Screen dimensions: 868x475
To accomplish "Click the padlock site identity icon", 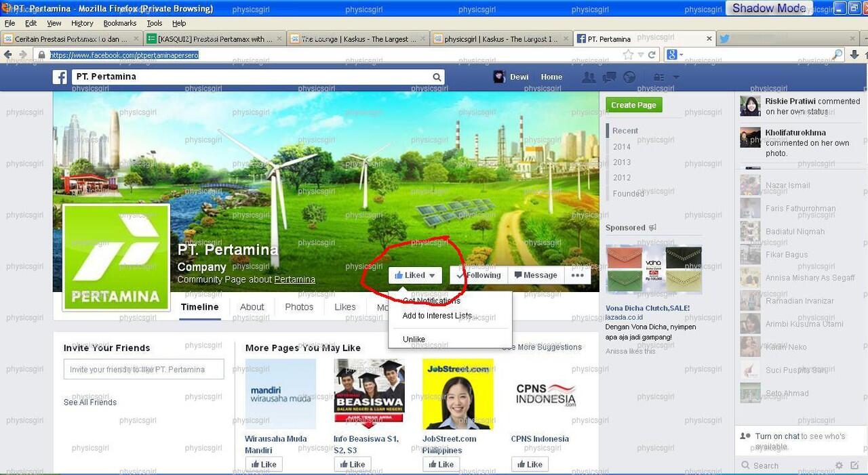I will click(x=41, y=55).
